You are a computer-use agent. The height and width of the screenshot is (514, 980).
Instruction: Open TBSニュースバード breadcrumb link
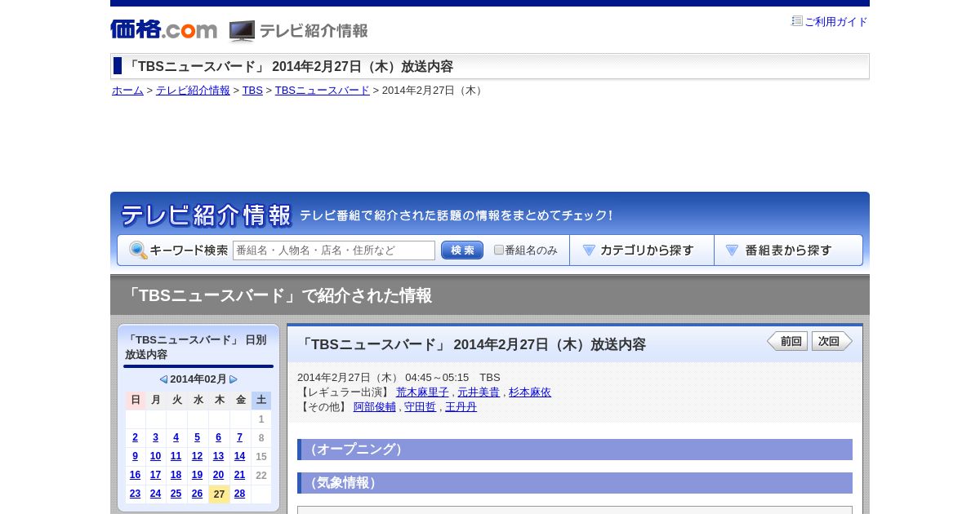tap(322, 91)
